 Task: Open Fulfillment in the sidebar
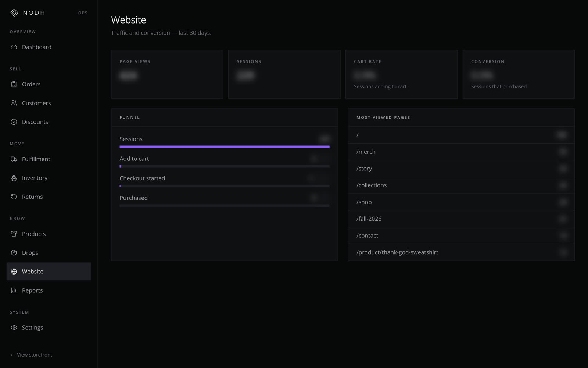49,159
